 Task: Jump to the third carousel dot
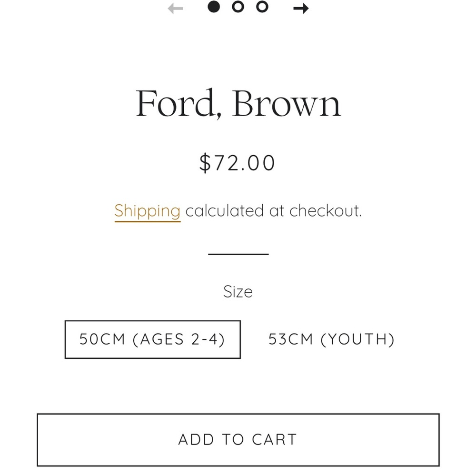pyautogui.click(x=262, y=7)
